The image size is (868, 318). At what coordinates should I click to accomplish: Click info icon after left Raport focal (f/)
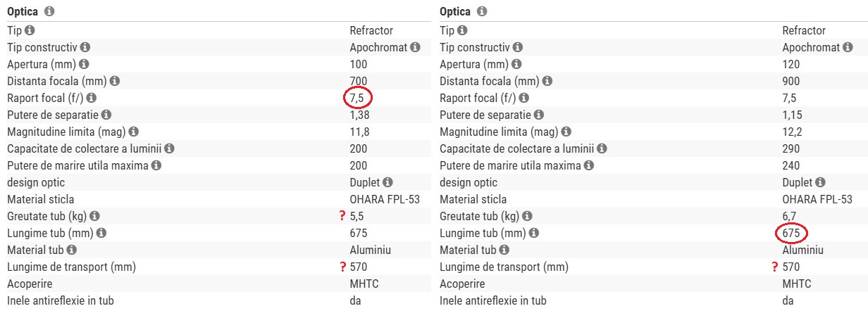click(x=92, y=98)
